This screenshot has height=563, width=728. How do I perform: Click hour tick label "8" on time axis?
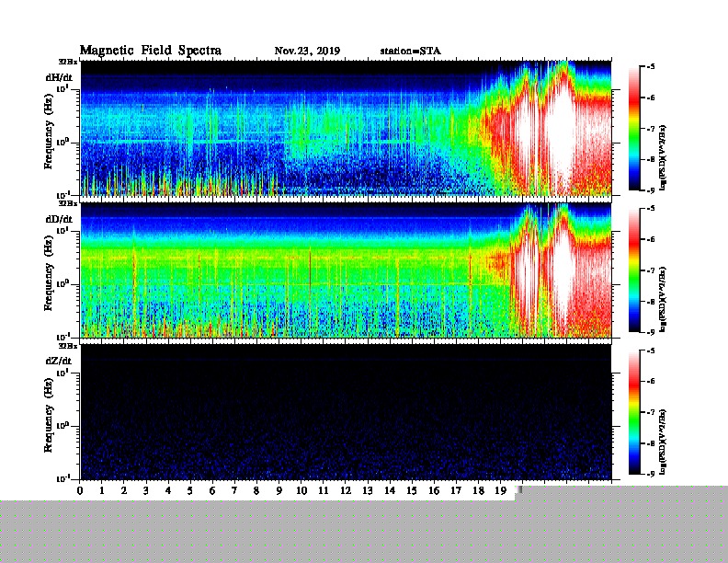(256, 490)
